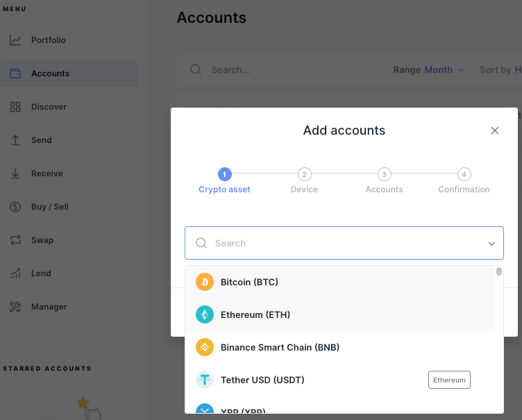This screenshot has height=420, width=522.
Task: Open Buy / Sell from the sidebar
Action: pos(69,207)
